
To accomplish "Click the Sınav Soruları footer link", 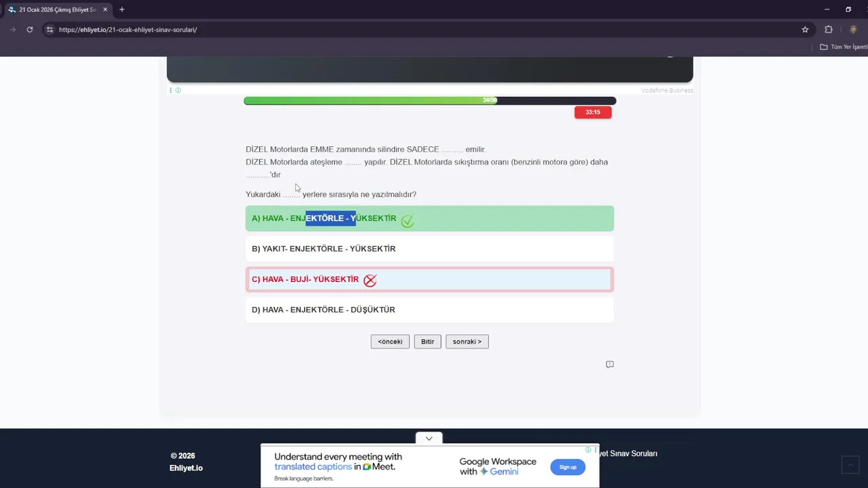I will (x=628, y=453).
